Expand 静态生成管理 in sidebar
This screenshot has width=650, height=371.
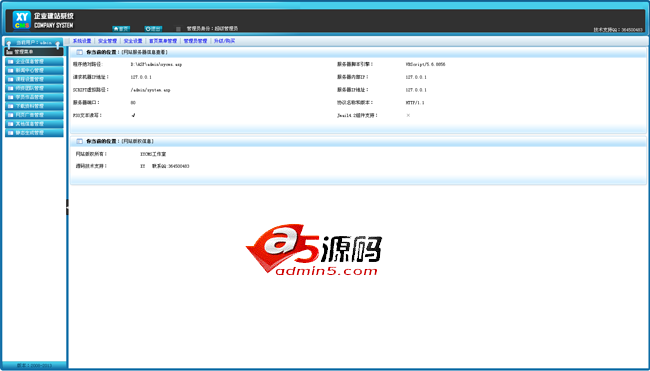(x=34, y=133)
